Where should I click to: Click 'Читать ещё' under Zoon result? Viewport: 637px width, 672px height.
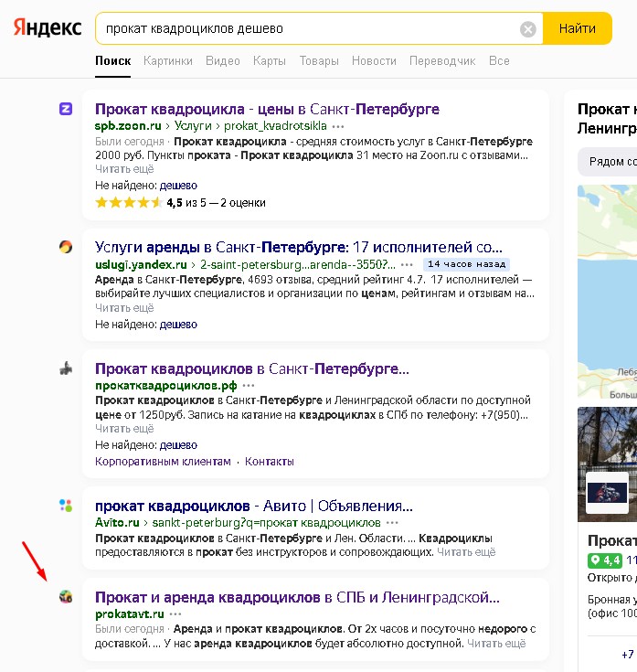point(124,169)
